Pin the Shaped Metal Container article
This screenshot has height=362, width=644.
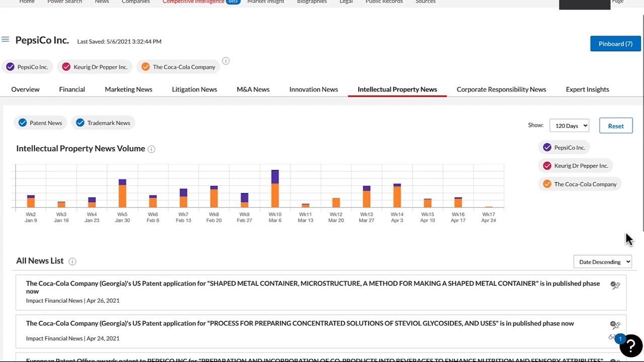click(x=615, y=285)
